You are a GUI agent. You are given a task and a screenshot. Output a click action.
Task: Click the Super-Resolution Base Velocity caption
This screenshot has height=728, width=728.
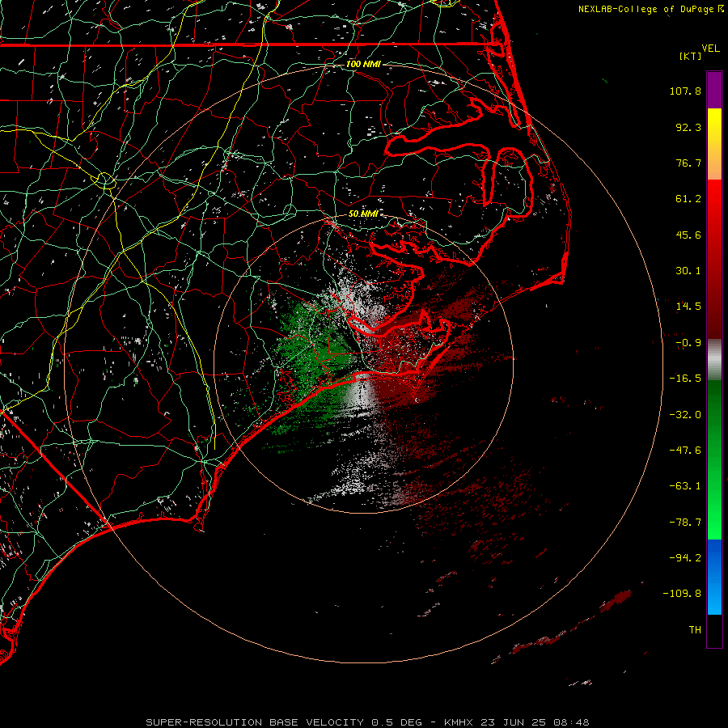click(x=284, y=722)
